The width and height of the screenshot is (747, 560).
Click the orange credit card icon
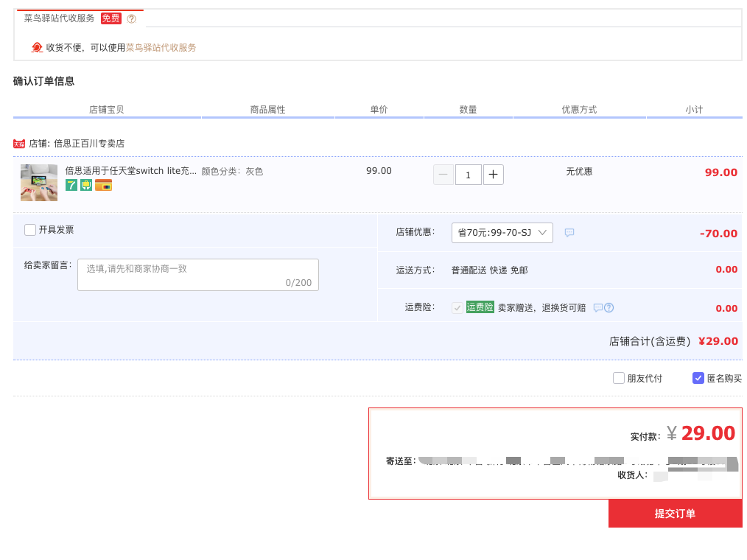click(x=103, y=185)
